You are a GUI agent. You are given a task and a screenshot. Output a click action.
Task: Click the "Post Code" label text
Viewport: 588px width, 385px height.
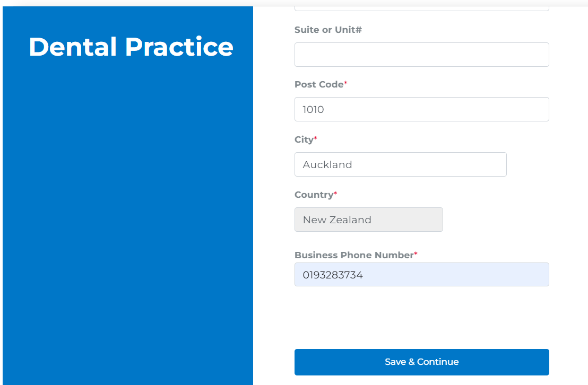pyautogui.click(x=319, y=84)
